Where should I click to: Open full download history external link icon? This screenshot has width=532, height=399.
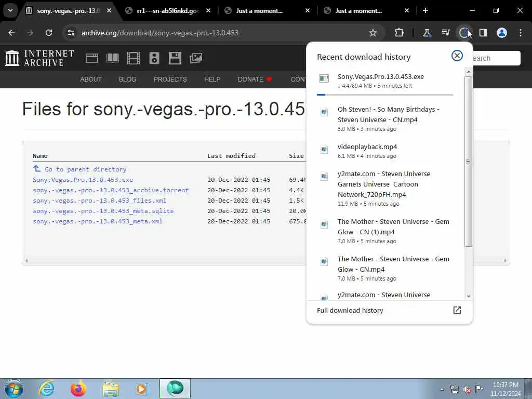pyautogui.click(x=457, y=310)
